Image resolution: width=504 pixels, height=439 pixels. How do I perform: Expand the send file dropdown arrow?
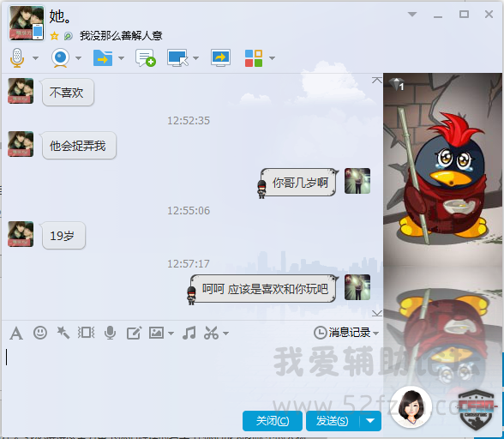tap(121, 58)
